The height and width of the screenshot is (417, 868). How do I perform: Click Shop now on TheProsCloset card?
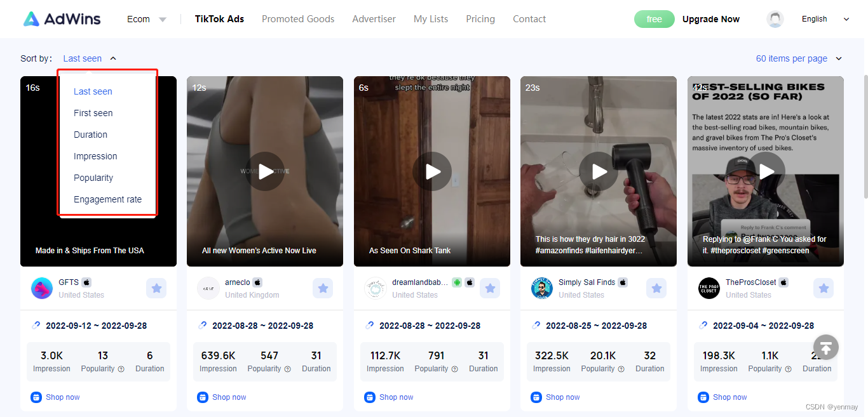pos(730,397)
